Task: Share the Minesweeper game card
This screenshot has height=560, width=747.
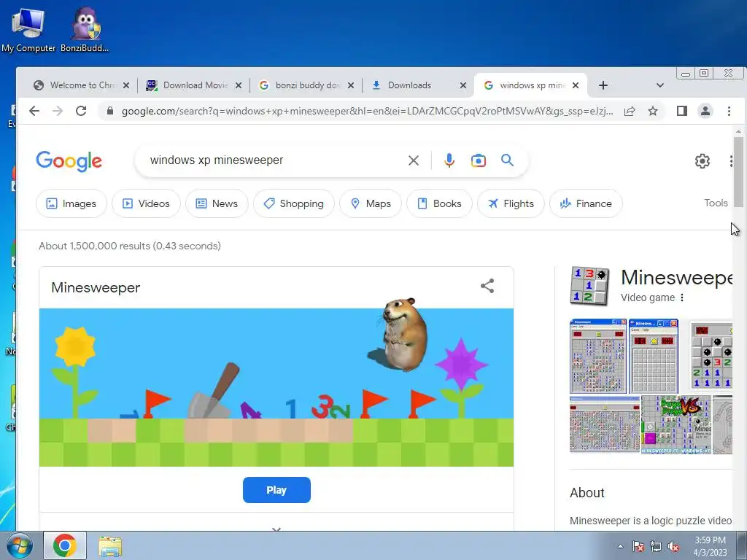Action: (x=487, y=286)
